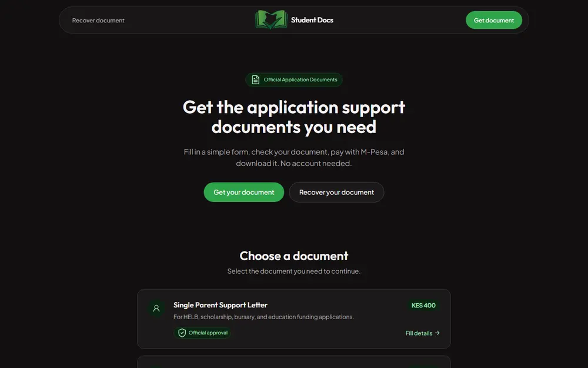Click the arrow icon next to Fill details

437,333
